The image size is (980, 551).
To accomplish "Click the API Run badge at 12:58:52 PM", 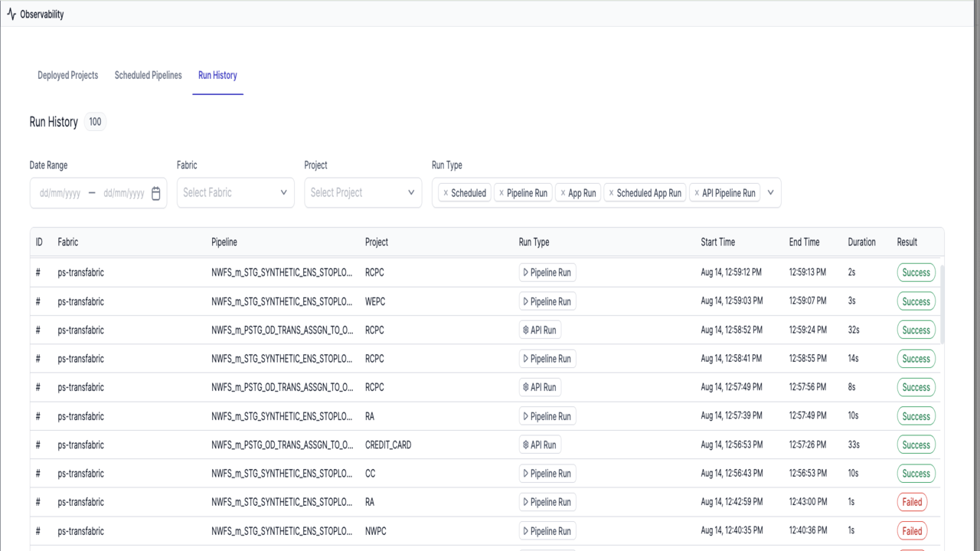I will point(540,330).
